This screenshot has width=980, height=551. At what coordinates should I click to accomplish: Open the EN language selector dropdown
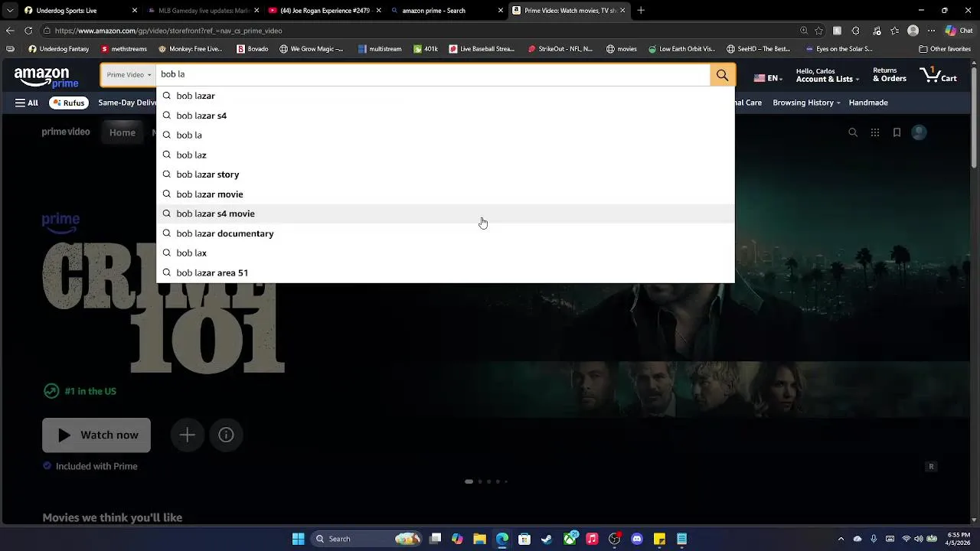click(x=767, y=78)
